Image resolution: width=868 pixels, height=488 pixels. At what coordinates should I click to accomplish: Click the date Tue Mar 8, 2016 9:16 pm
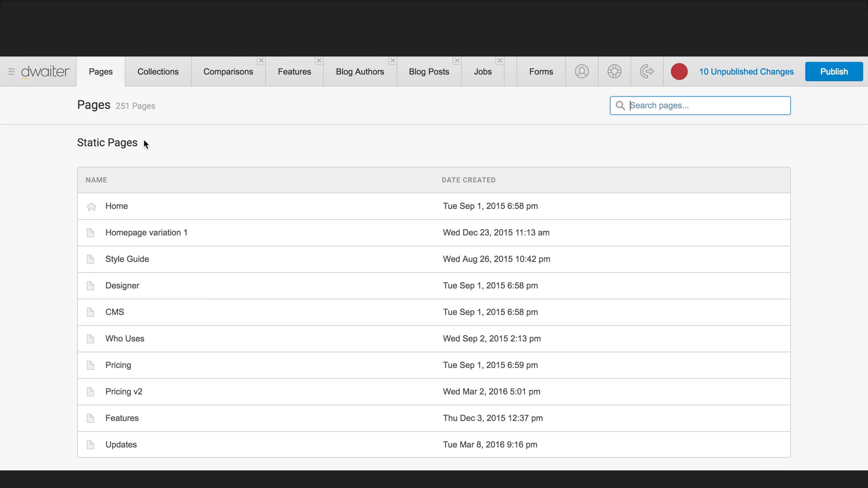point(490,445)
